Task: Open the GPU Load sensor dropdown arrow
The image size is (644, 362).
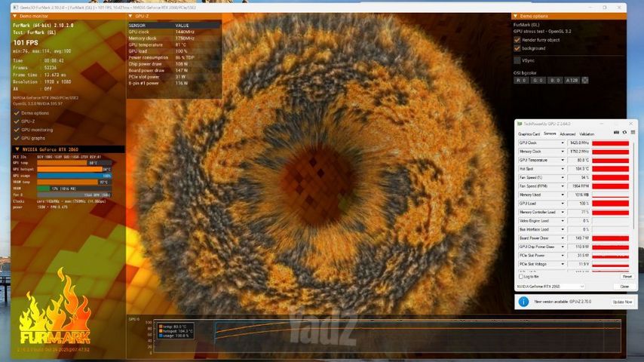Action: click(563, 204)
